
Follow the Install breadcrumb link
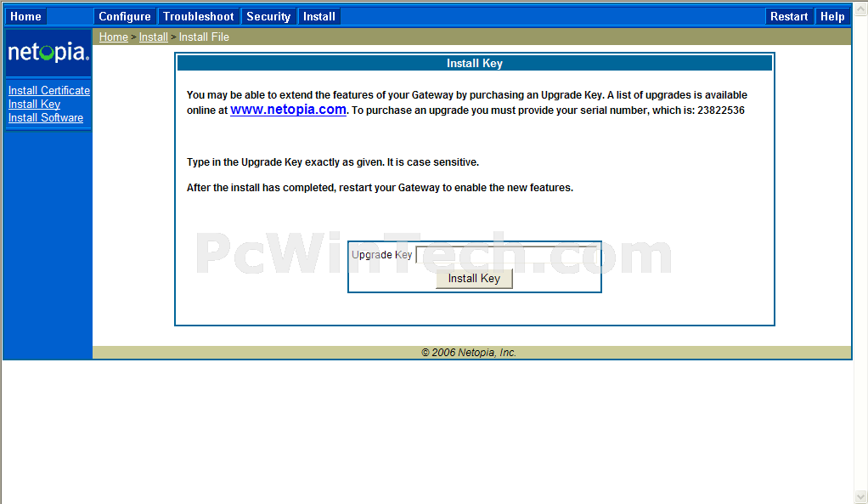click(x=154, y=37)
